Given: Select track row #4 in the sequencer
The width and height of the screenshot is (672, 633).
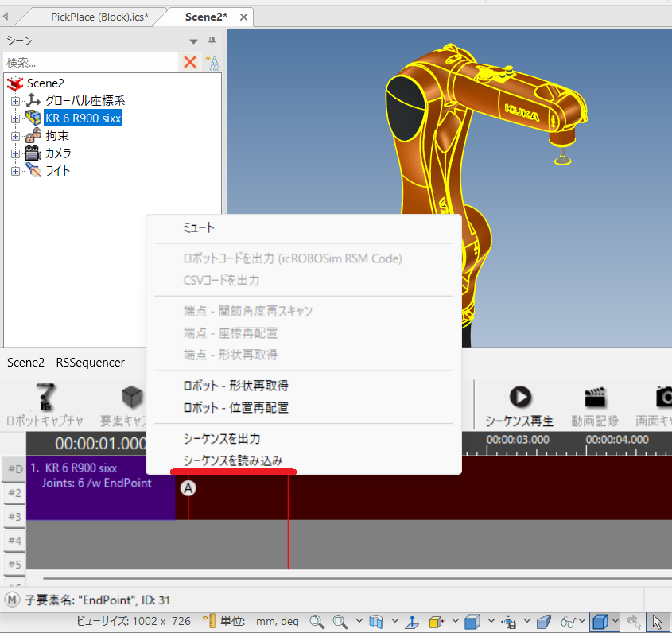Looking at the screenshot, I should (14, 541).
